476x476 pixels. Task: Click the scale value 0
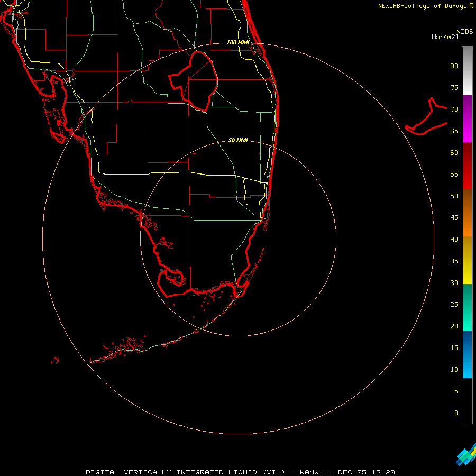pos(456,413)
